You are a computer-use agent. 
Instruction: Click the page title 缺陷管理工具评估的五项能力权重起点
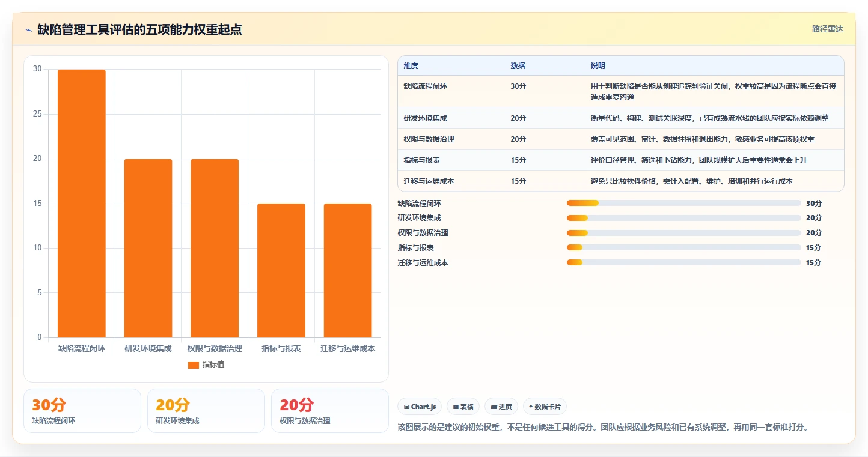[139, 29]
